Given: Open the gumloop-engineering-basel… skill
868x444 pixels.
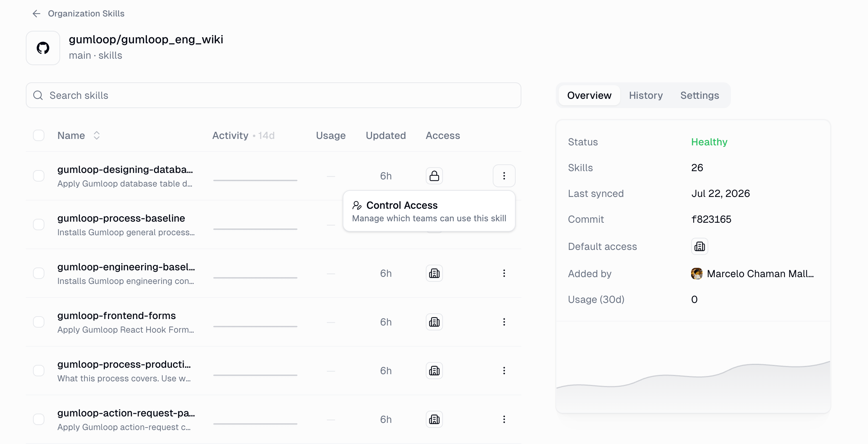Looking at the screenshot, I should click(126, 267).
